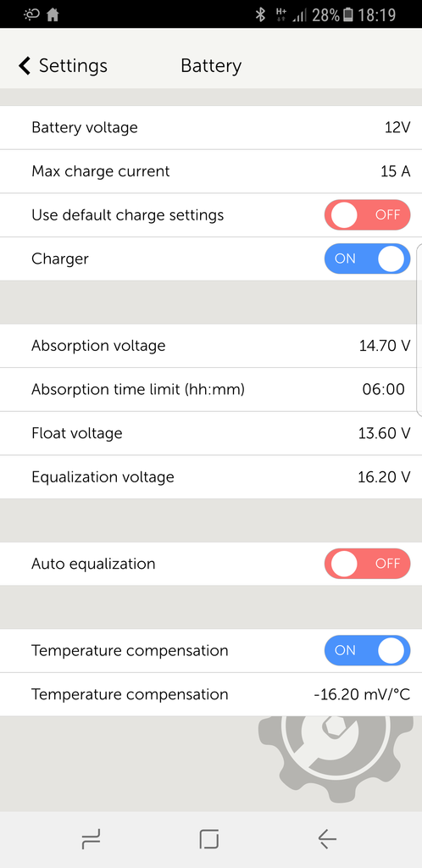Tap the home icon in status bar

tap(53, 15)
